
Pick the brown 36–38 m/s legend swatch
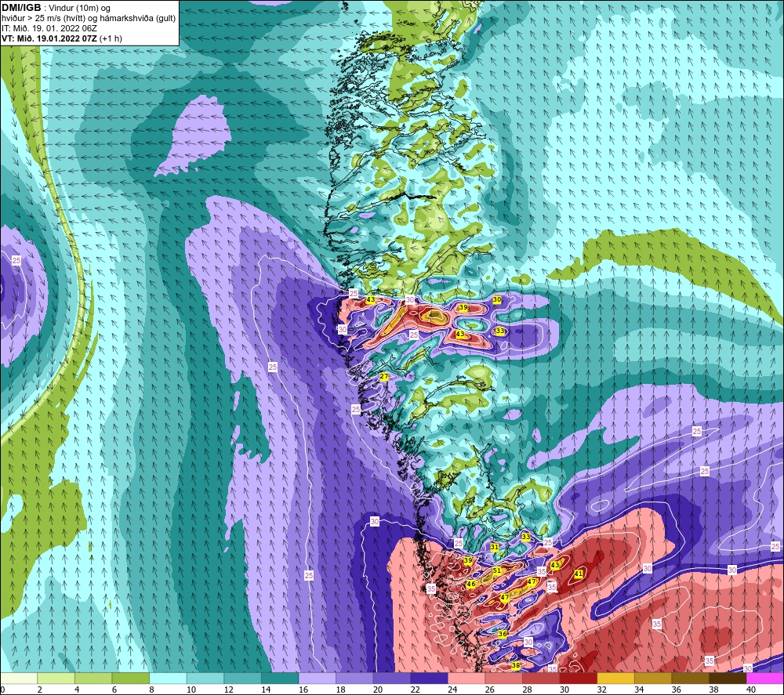(690, 679)
